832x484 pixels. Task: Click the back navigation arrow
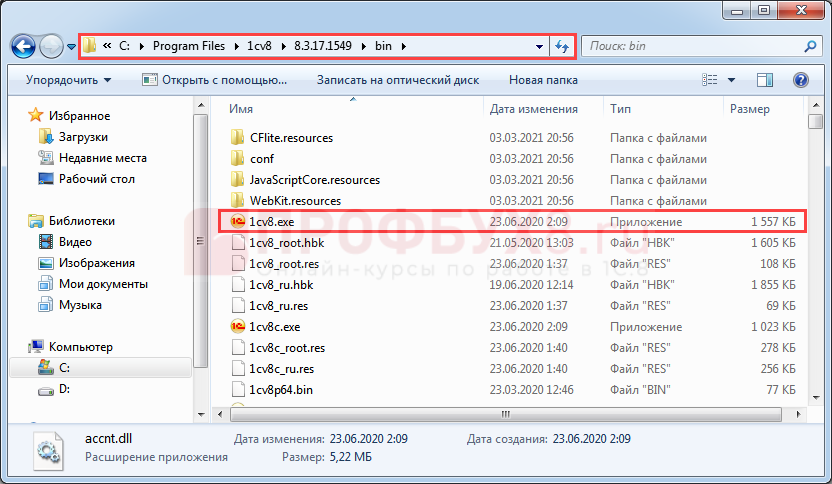click(24, 46)
